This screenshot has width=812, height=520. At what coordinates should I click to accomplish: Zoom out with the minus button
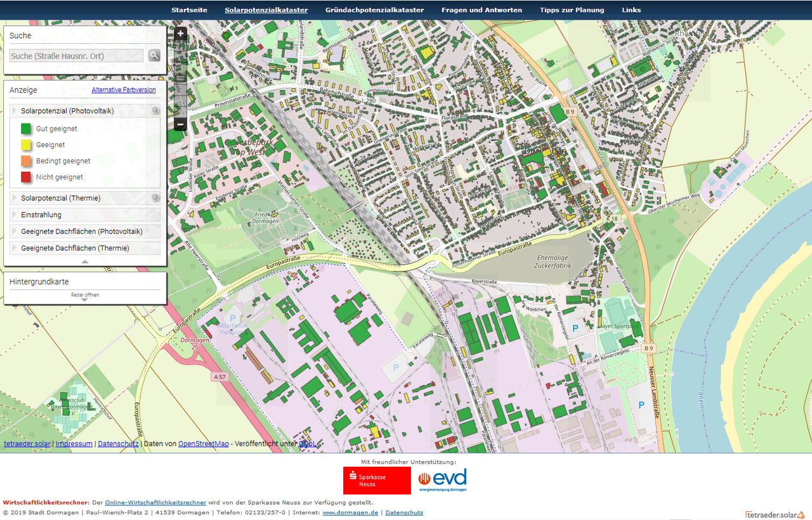click(x=180, y=124)
